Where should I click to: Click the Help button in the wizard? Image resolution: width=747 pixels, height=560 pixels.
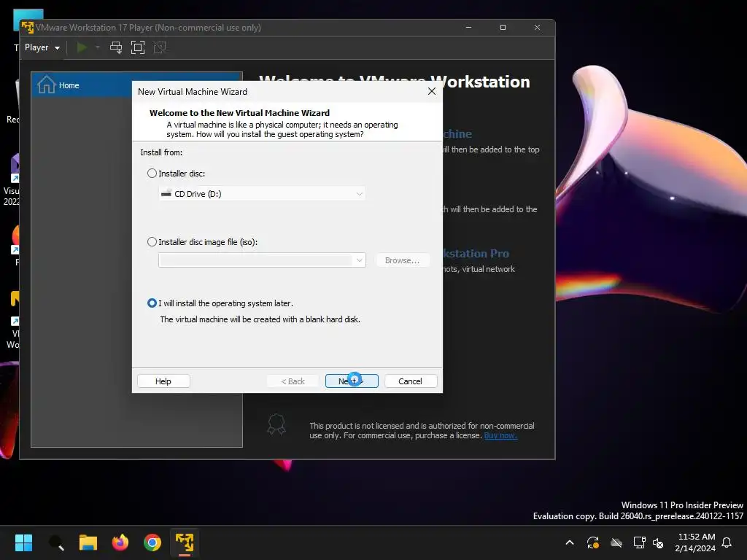click(163, 381)
